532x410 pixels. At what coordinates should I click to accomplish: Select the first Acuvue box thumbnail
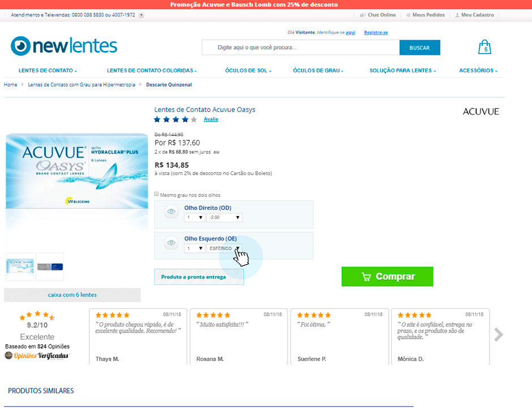pyautogui.click(x=20, y=266)
